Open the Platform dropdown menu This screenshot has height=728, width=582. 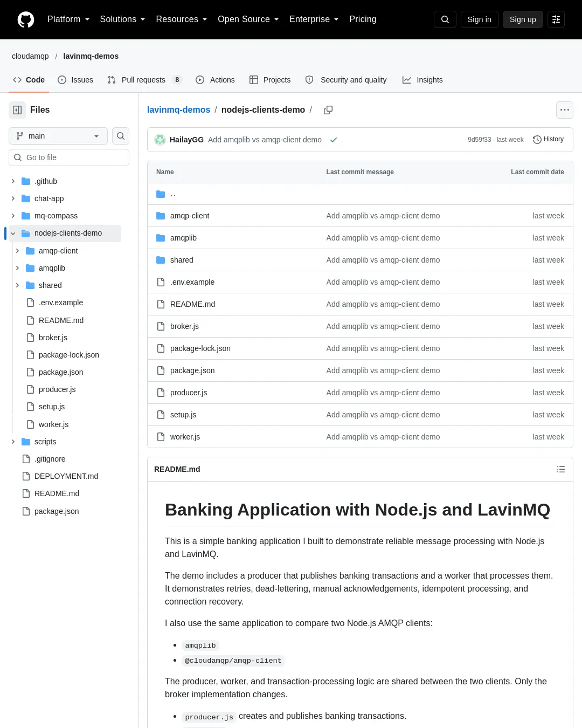tap(68, 19)
